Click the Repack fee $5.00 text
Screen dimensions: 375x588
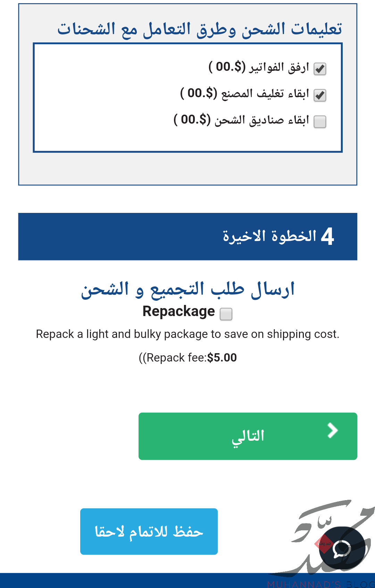coord(187,357)
